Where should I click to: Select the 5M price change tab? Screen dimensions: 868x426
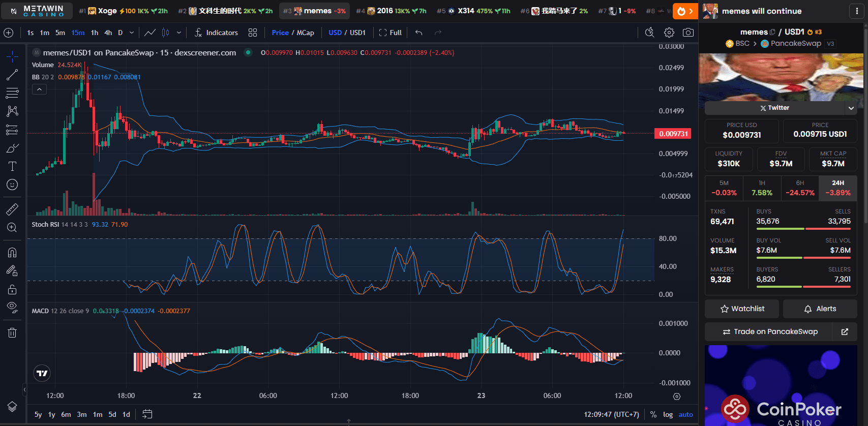pyautogui.click(x=724, y=188)
